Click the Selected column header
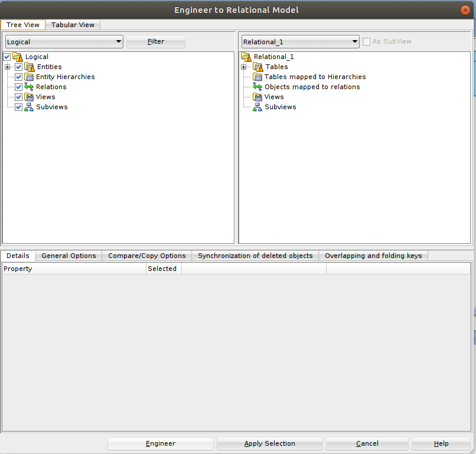476x454 pixels. (164, 269)
